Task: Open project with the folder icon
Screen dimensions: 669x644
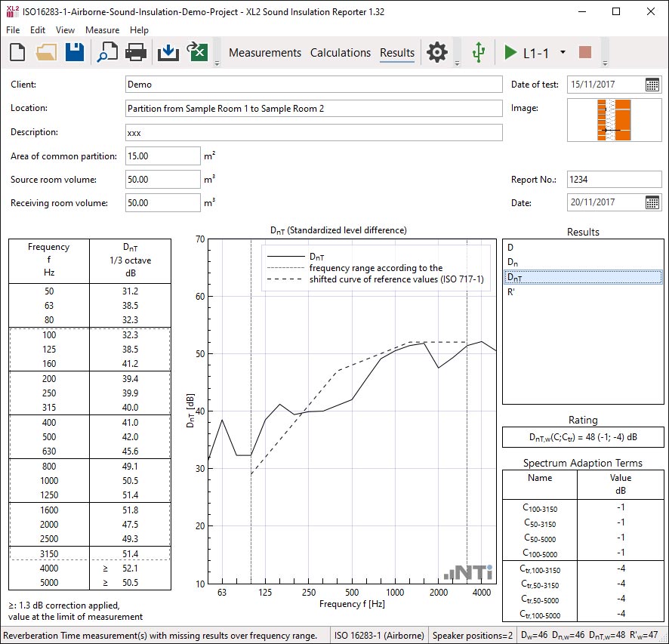Action: [46, 53]
